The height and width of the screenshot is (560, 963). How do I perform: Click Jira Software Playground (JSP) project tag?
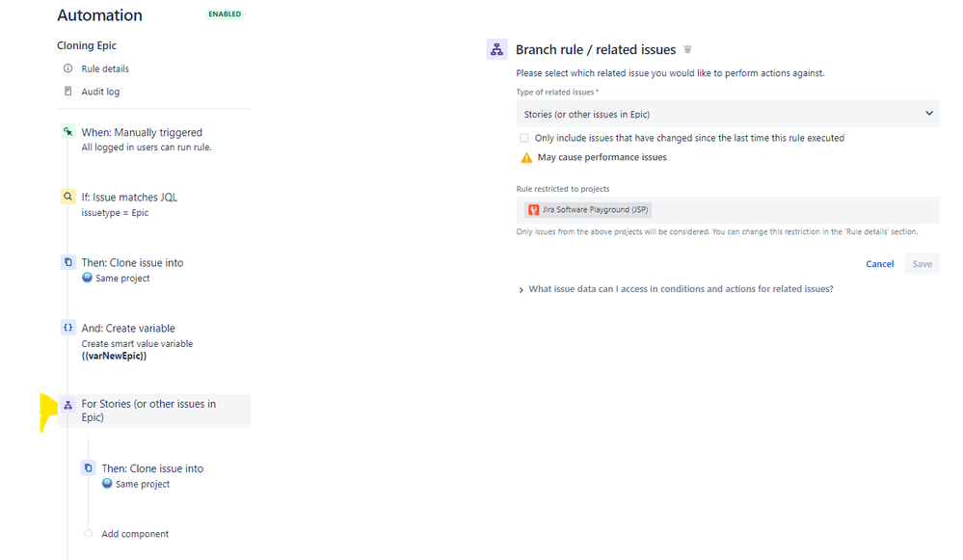[588, 210]
